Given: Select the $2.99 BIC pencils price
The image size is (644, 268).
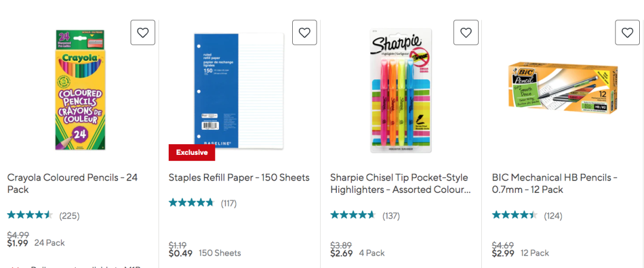Looking at the screenshot, I should click(503, 253).
